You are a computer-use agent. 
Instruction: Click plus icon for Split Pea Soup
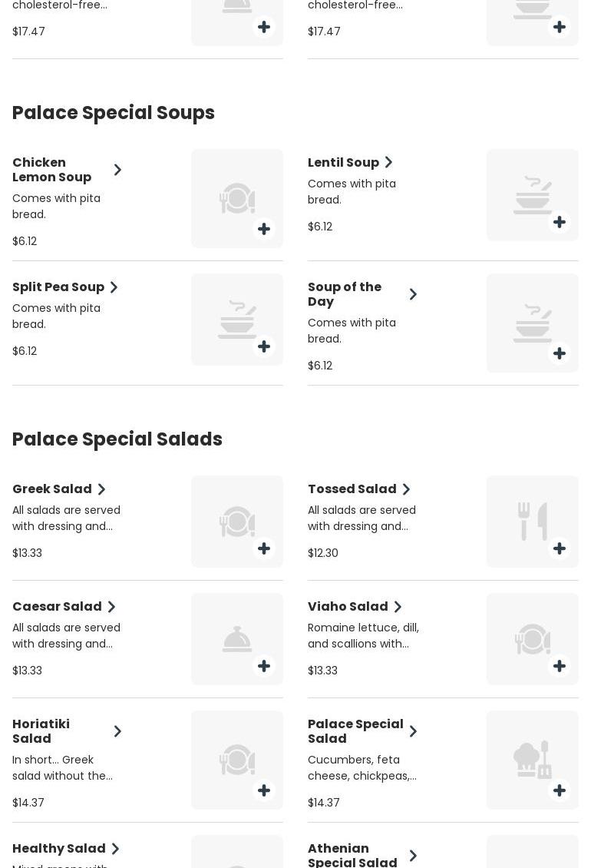coord(264,346)
